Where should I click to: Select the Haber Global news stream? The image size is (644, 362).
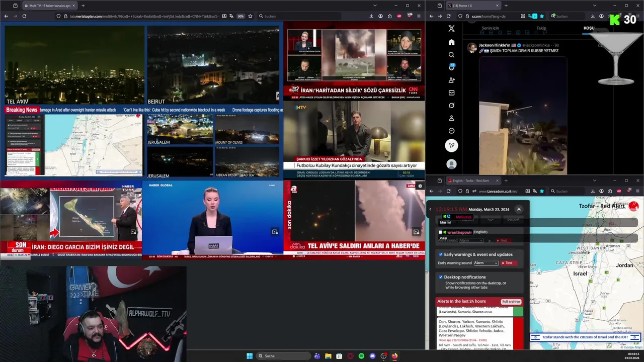213,220
